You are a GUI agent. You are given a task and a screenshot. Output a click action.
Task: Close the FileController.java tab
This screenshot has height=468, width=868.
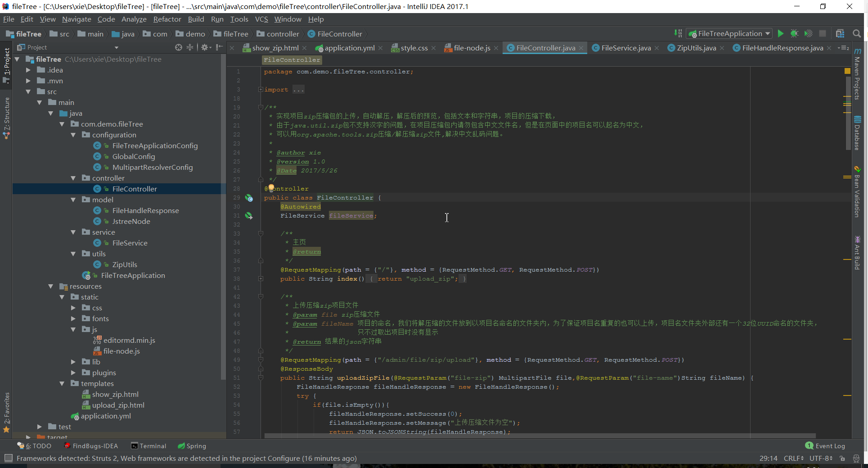click(581, 48)
